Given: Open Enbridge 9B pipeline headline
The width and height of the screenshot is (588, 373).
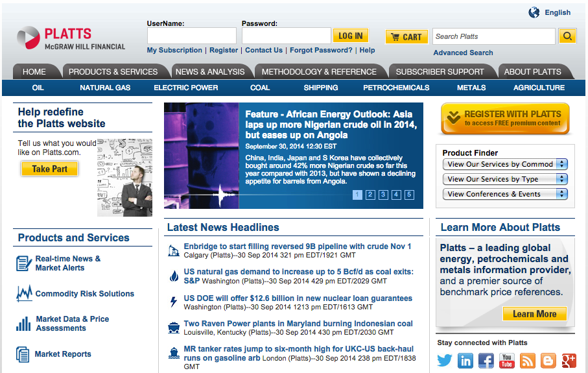Looking at the screenshot, I should [x=298, y=246].
